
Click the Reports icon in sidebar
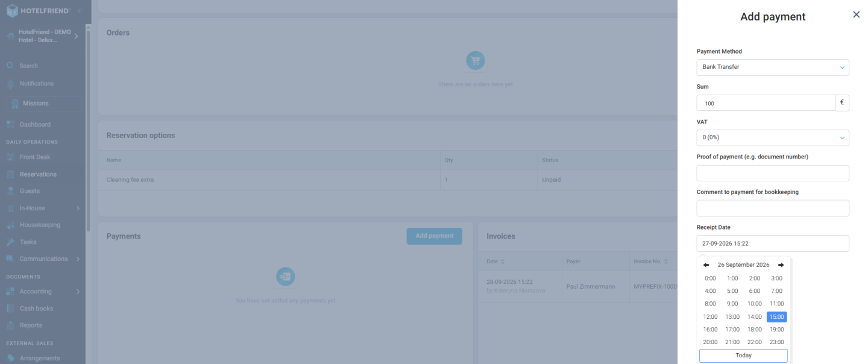[x=10, y=325]
